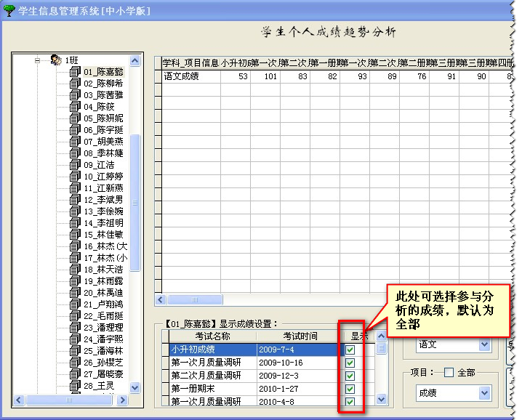
Task: Uncheck display checkbox for 小升初成绩
Action: (x=350, y=350)
